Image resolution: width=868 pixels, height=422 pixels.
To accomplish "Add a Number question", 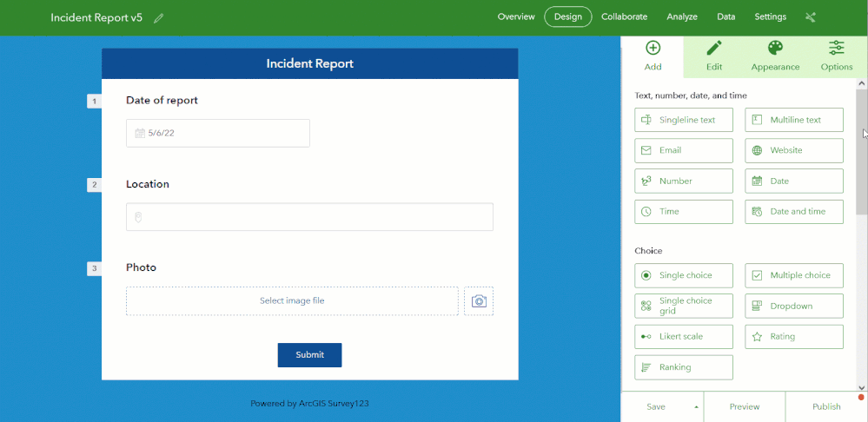I will click(x=684, y=181).
